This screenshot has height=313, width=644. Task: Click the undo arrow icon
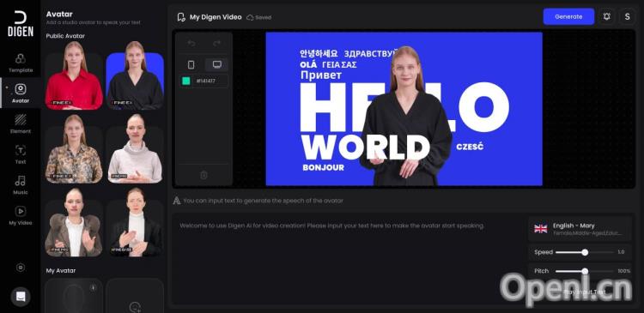(191, 43)
